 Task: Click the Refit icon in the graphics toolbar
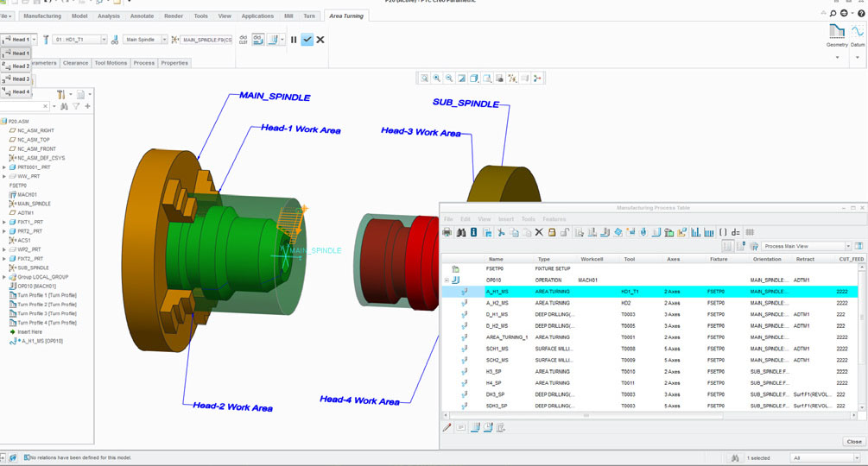[424, 79]
